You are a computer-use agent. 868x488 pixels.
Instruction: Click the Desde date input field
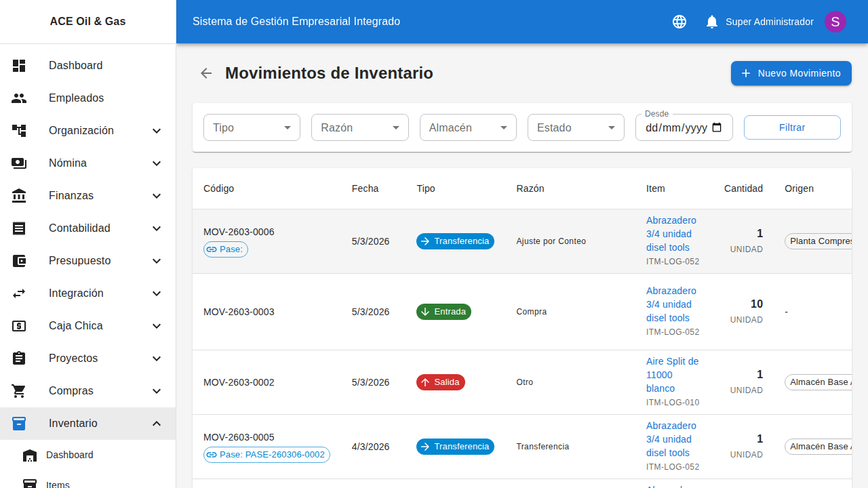[x=678, y=129]
